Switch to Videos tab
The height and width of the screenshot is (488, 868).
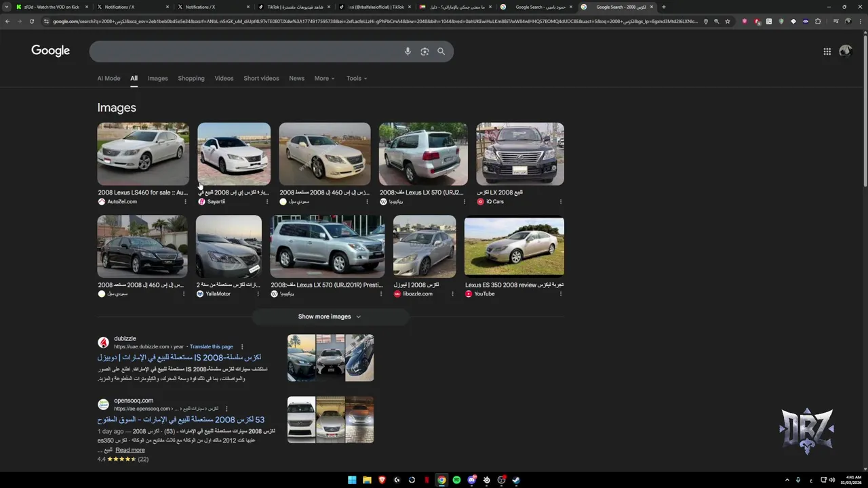tap(224, 79)
